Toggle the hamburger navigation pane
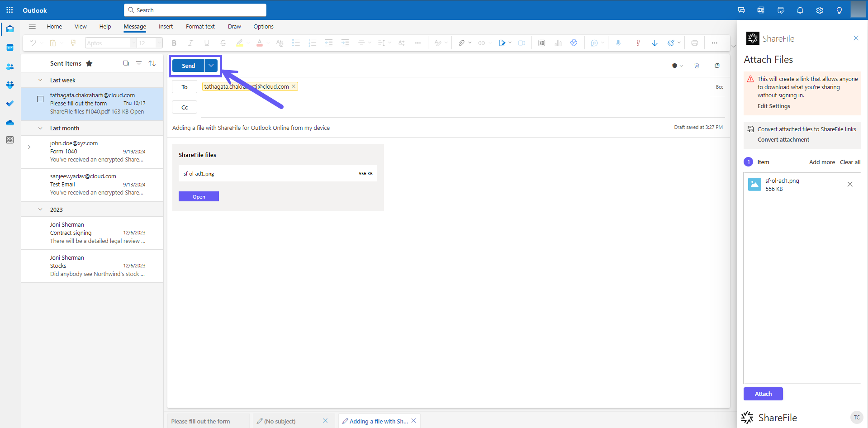868x428 pixels. 32,26
